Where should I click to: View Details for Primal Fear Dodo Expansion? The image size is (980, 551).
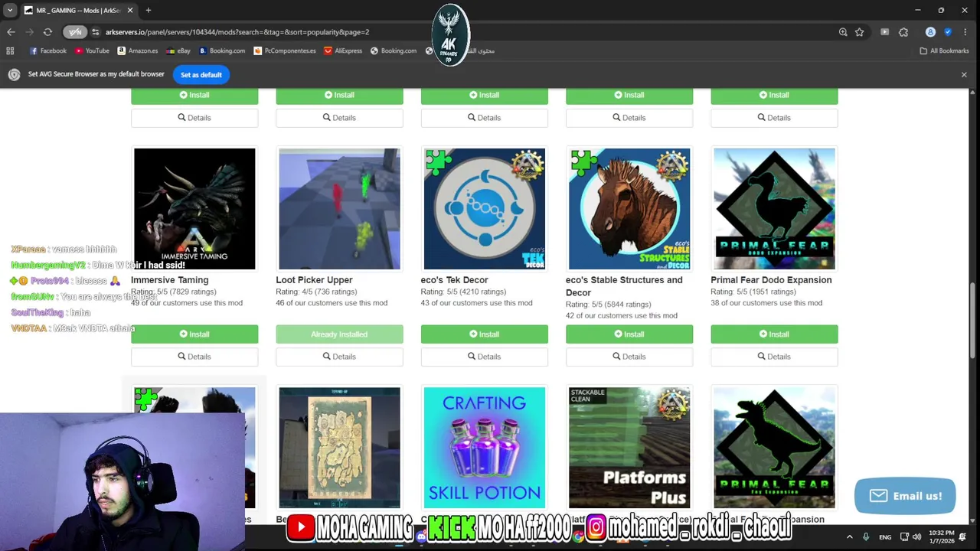774,357
